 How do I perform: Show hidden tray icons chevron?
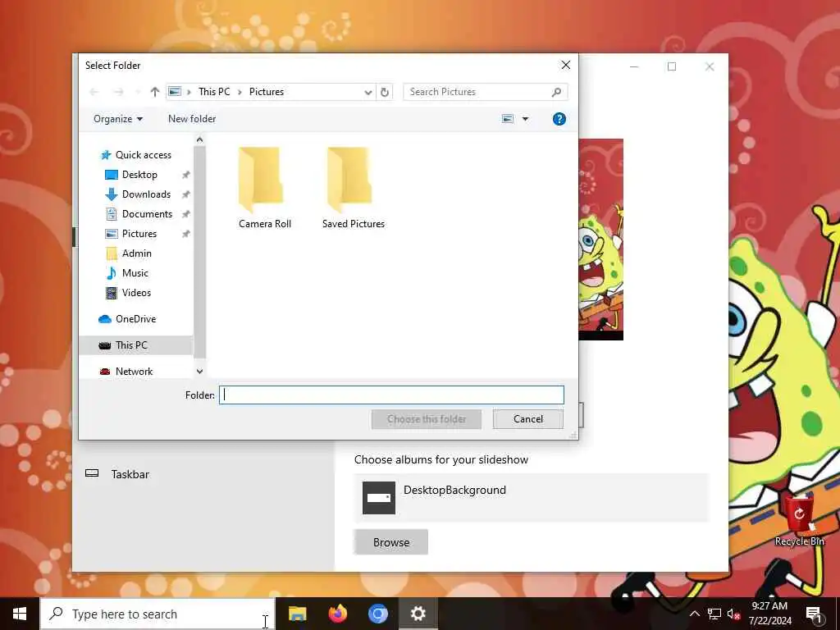[694, 614]
